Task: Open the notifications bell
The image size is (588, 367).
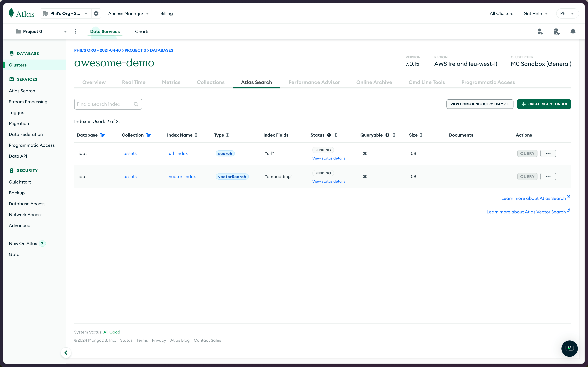Action: pyautogui.click(x=573, y=31)
